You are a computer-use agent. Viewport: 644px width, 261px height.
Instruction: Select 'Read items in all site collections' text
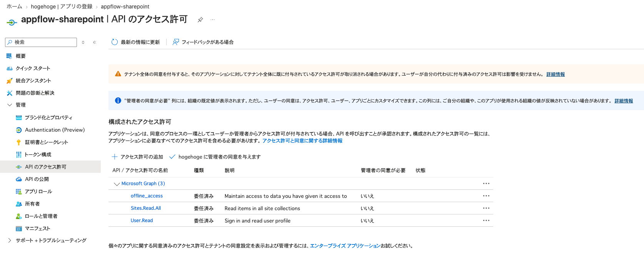coord(262,208)
